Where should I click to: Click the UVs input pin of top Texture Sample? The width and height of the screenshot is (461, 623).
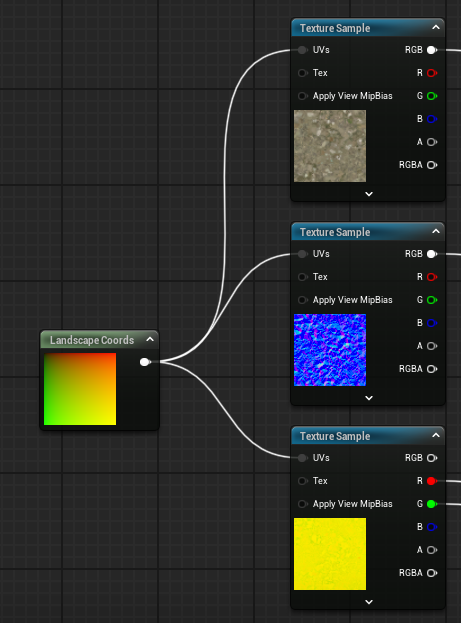pyautogui.click(x=302, y=50)
